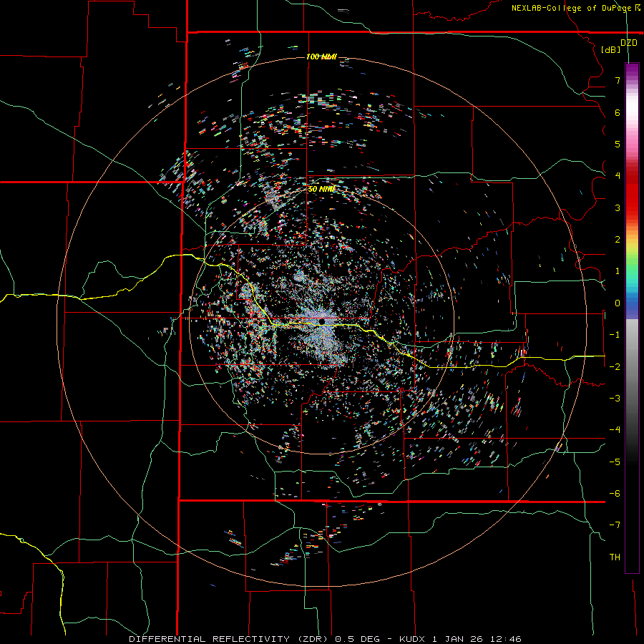The image size is (644, 644).
Task: Select the 6 tick on color scale
Action: tap(618, 112)
